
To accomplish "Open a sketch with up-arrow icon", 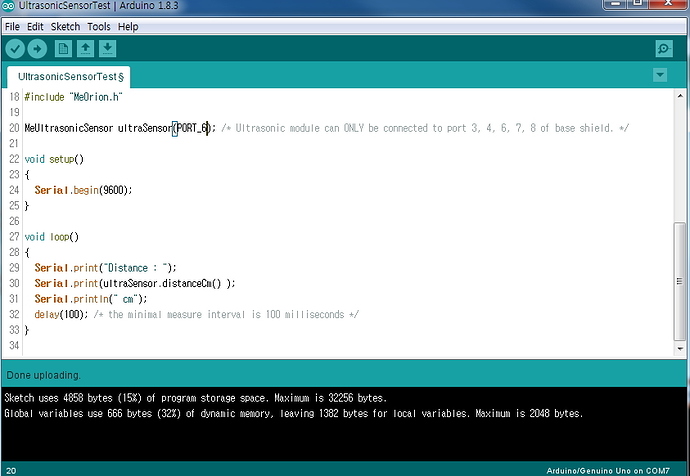I will pos(85,48).
